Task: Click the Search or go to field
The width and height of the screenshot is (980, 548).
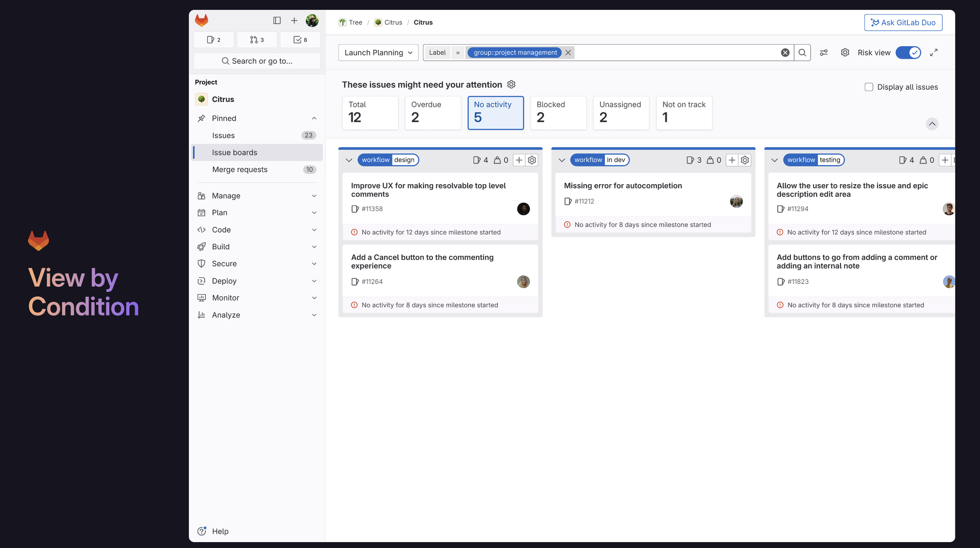Action: [257, 61]
